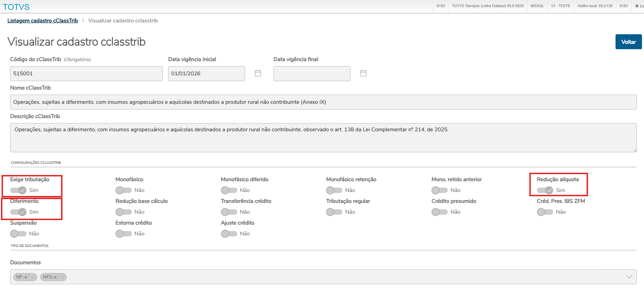This screenshot has width=644, height=289.
Task: Click the TOTVS logo
Action: tap(16, 7)
